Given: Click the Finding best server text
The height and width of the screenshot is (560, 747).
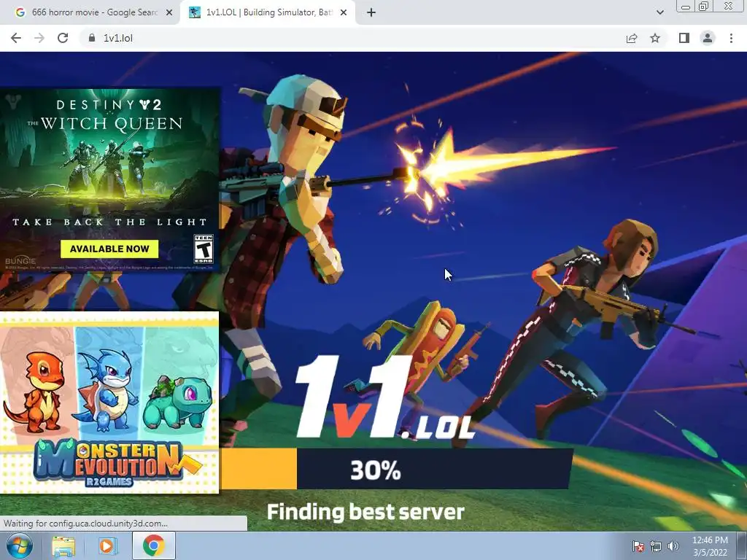Looking at the screenshot, I should [x=365, y=512].
